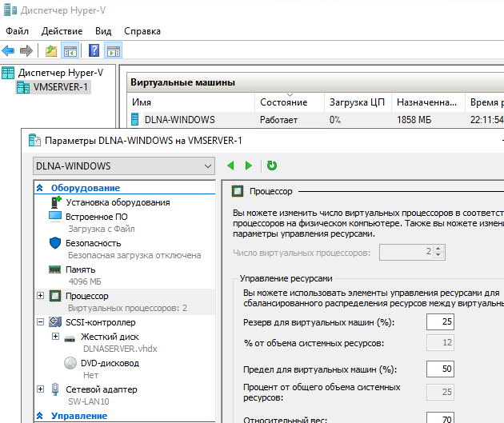Click the settings dialog title icon
504x423 pixels.
[34, 141]
